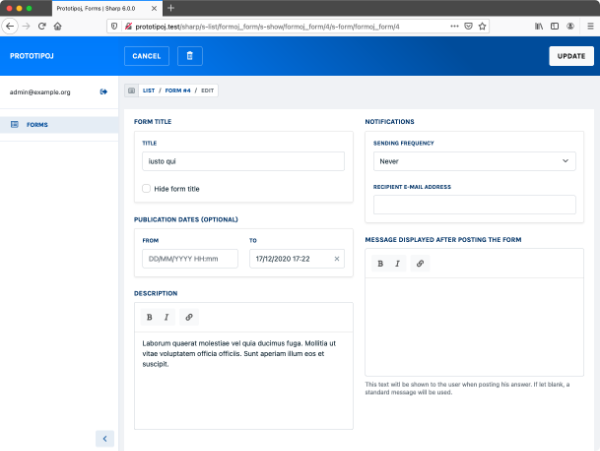Click the breadcrumb list icon
600x451 pixels.
131,91
